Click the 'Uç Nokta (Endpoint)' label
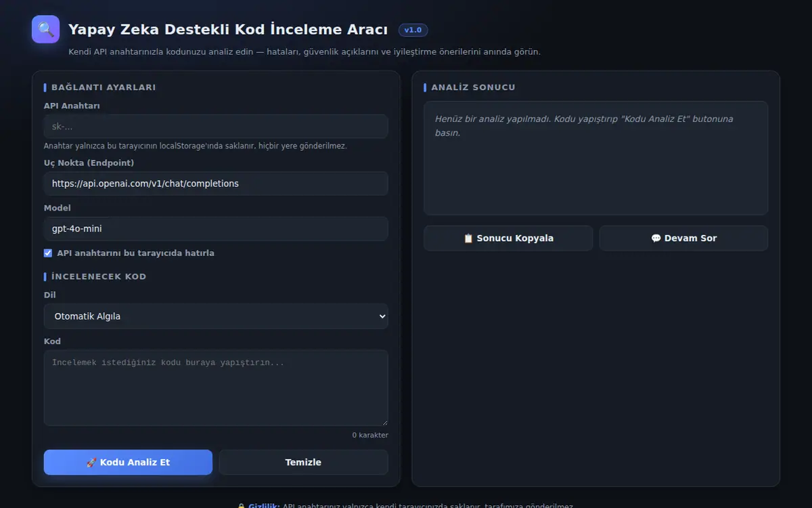 coord(89,163)
